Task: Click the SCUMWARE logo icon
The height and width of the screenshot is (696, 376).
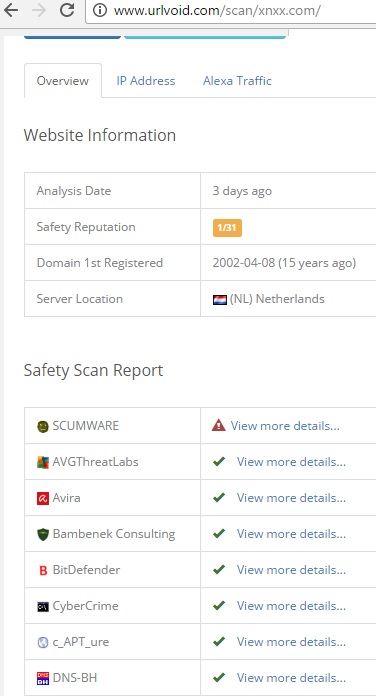Action: [43, 427]
